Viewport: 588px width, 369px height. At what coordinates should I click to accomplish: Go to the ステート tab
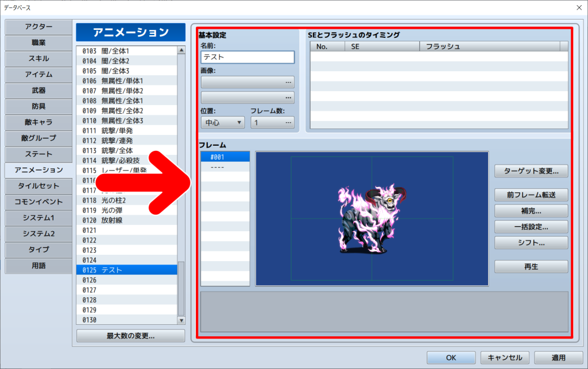click(38, 154)
